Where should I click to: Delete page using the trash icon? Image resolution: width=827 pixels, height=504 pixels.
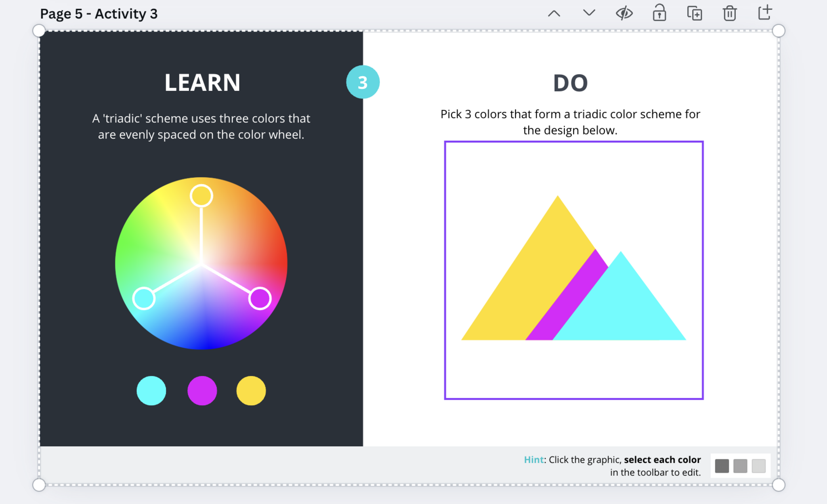[x=729, y=13]
